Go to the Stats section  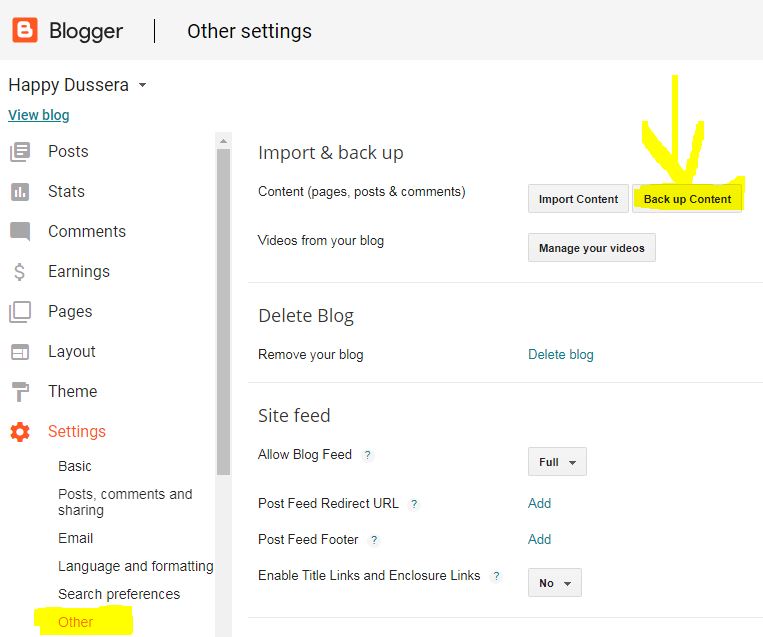66,191
